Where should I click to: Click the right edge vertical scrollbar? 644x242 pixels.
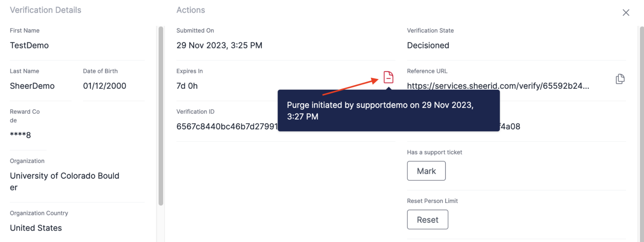coord(641,130)
